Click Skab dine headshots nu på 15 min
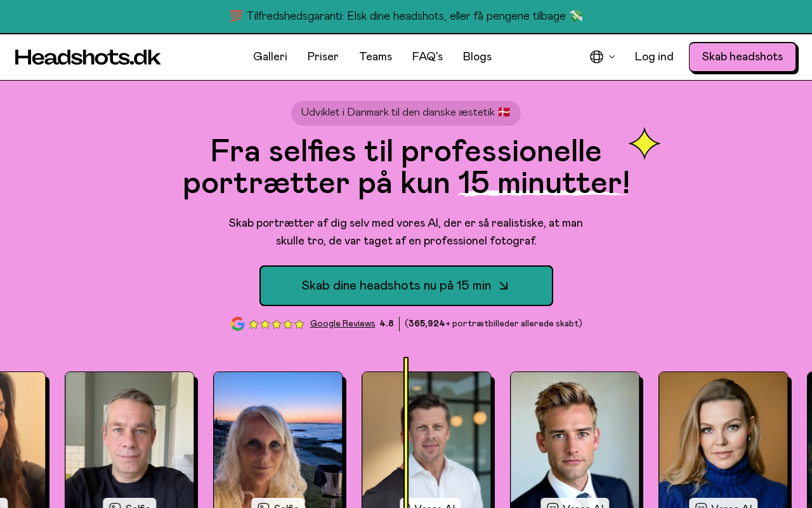 click(406, 286)
